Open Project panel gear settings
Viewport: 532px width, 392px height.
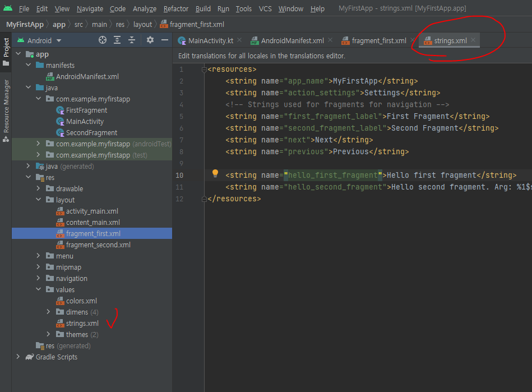[x=150, y=40]
